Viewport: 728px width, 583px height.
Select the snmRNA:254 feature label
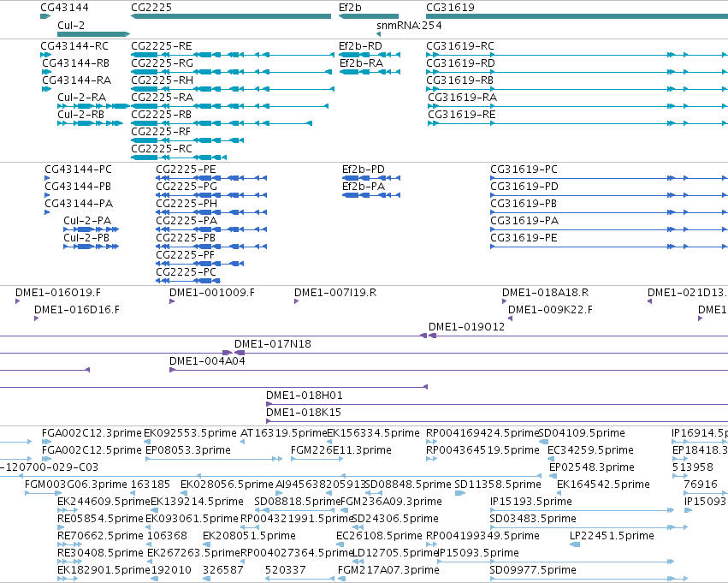(x=409, y=25)
